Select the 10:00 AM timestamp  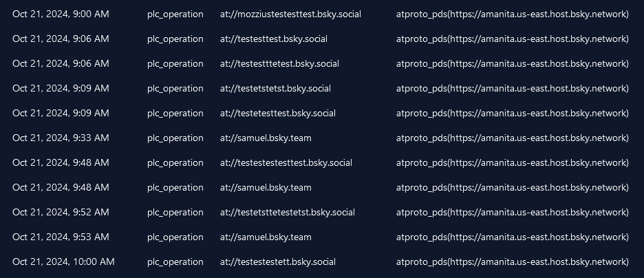(63, 261)
